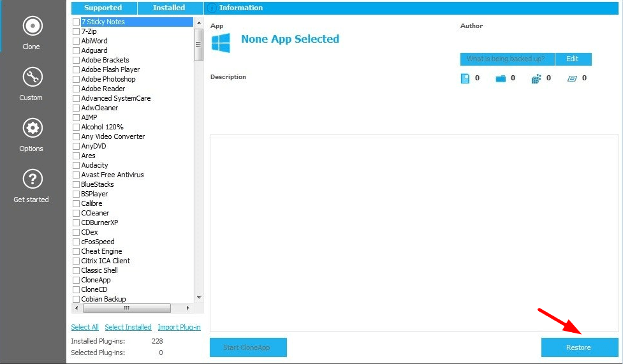Click the list scroll down arrow
The image size is (623, 364).
[x=199, y=298]
